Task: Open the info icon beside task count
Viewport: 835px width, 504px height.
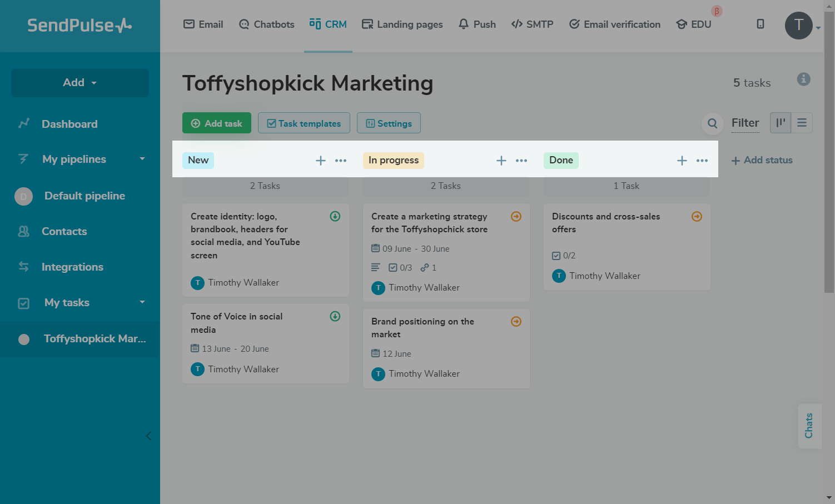Action: pyautogui.click(x=803, y=79)
